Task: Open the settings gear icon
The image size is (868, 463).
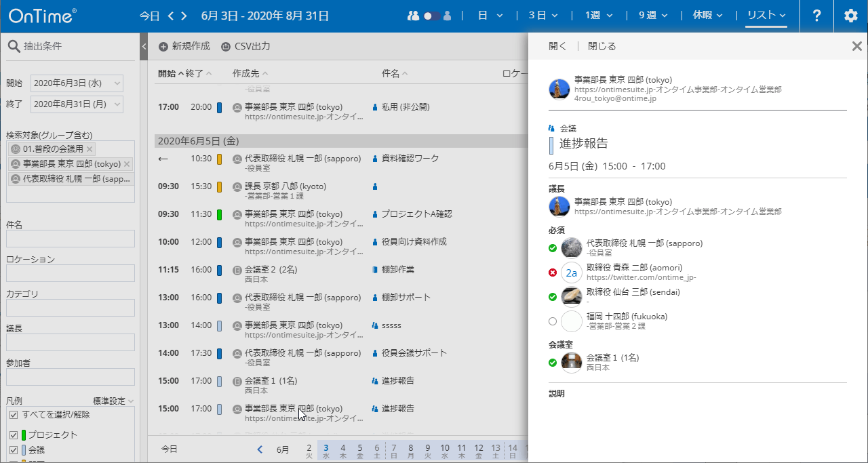Action: tap(851, 16)
